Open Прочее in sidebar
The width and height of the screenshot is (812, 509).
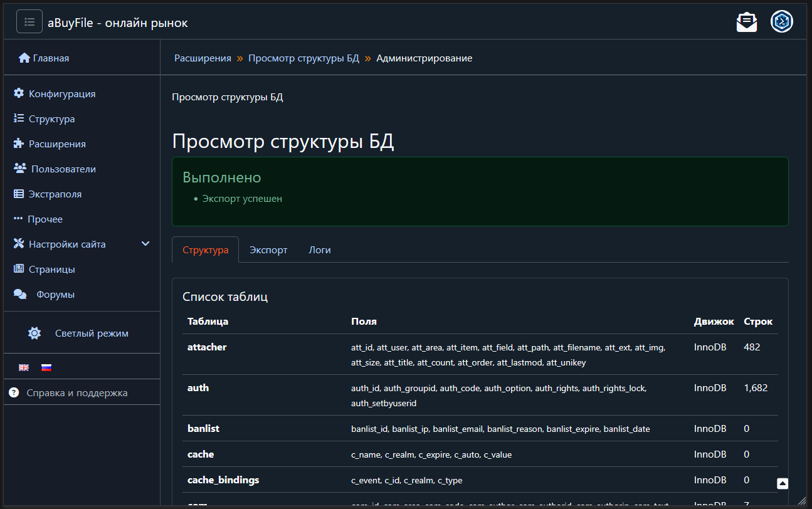click(x=45, y=219)
